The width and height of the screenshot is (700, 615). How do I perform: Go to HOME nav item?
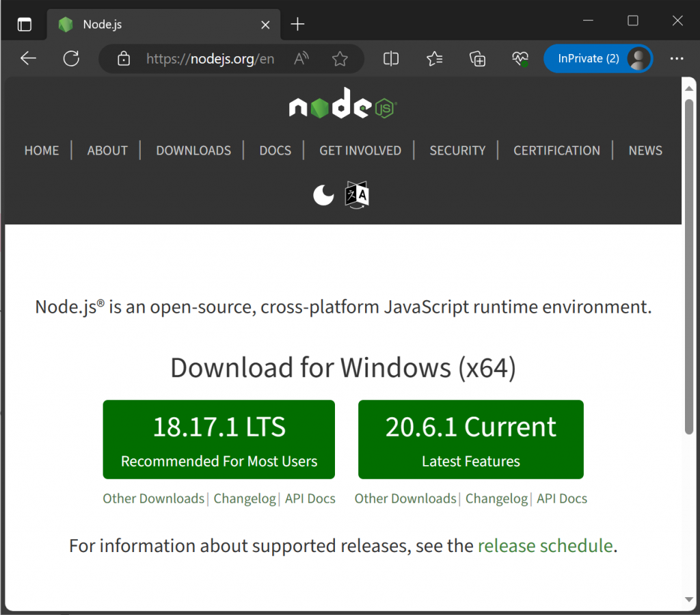click(x=42, y=151)
